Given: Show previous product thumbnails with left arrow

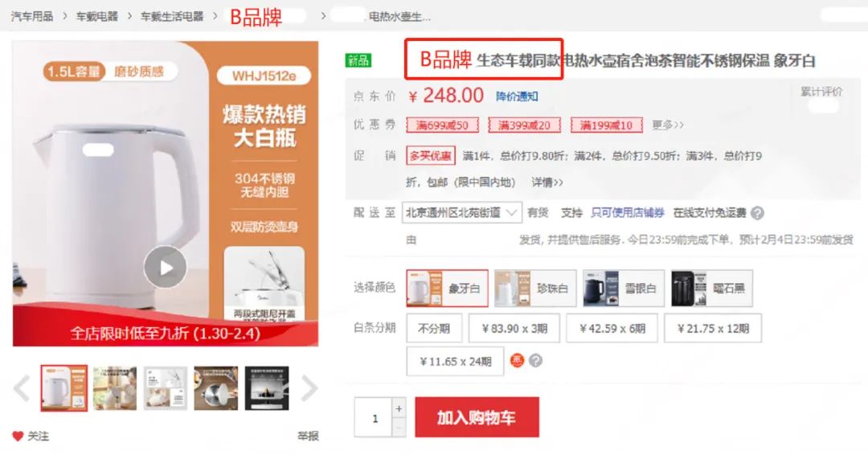Looking at the screenshot, I should pos(22,388).
